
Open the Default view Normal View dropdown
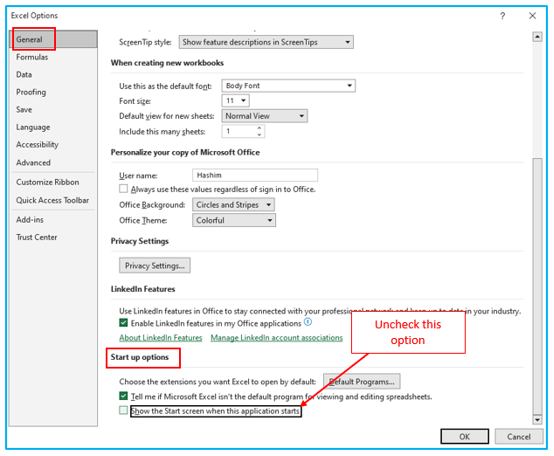pos(264,116)
